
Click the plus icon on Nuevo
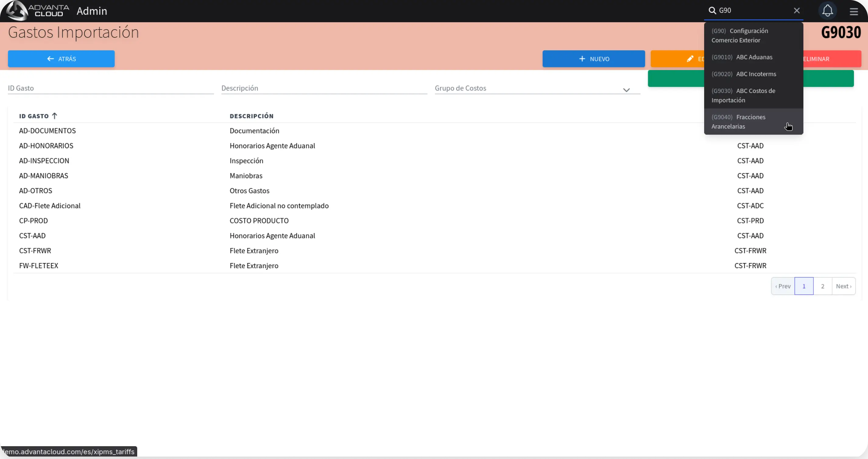[x=582, y=59]
